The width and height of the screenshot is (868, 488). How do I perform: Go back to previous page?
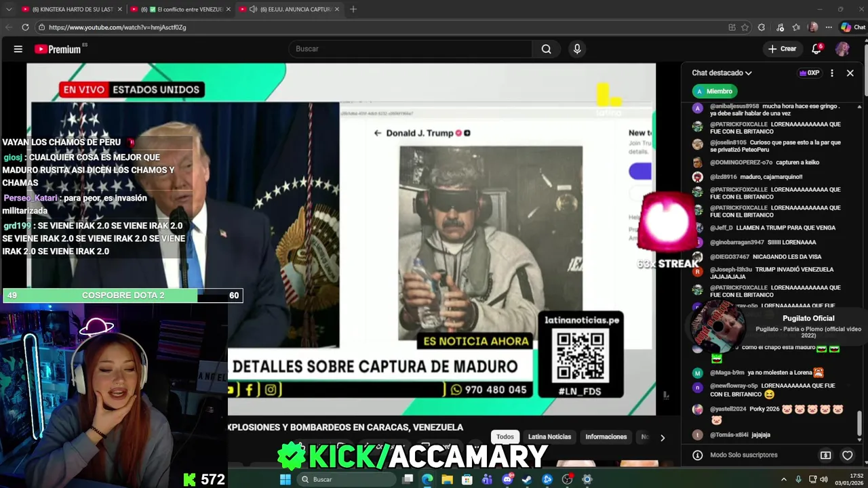pos(9,27)
